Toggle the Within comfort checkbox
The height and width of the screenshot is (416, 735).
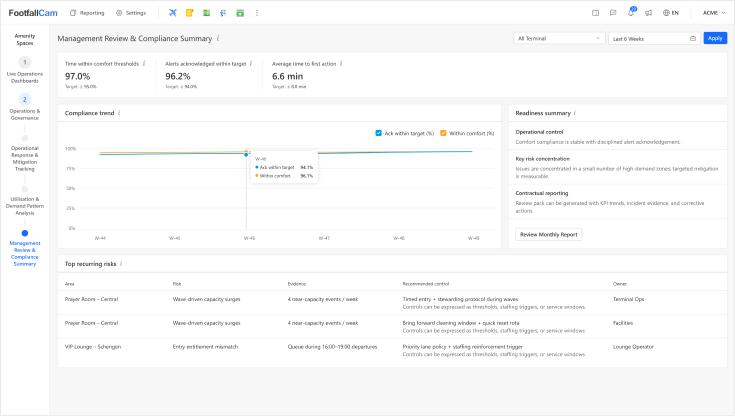(444, 132)
